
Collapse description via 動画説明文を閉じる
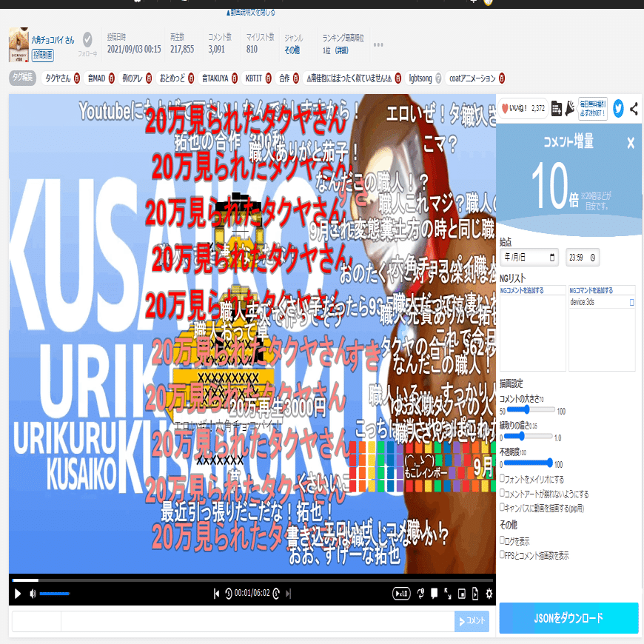pos(250,13)
